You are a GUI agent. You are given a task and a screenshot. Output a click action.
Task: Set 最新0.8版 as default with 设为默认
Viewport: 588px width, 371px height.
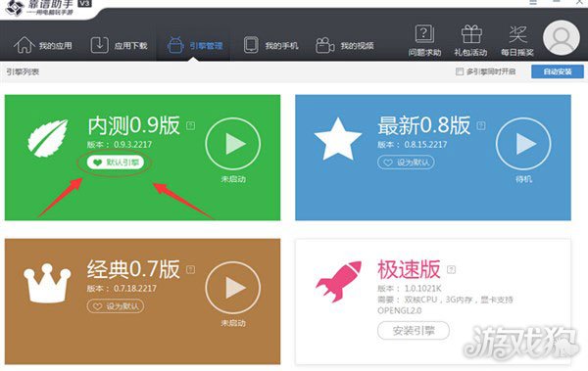tap(406, 162)
